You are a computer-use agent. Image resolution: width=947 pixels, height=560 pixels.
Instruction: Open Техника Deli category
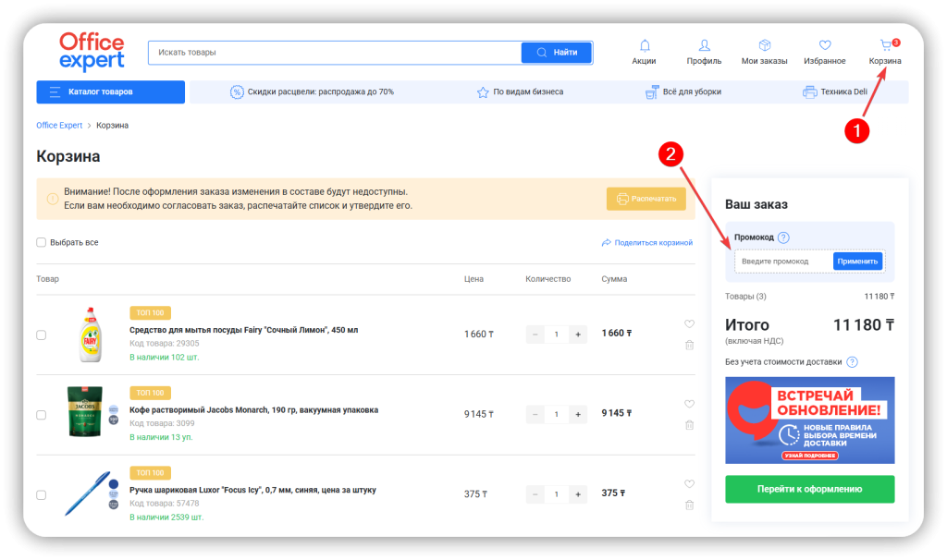pos(835,92)
